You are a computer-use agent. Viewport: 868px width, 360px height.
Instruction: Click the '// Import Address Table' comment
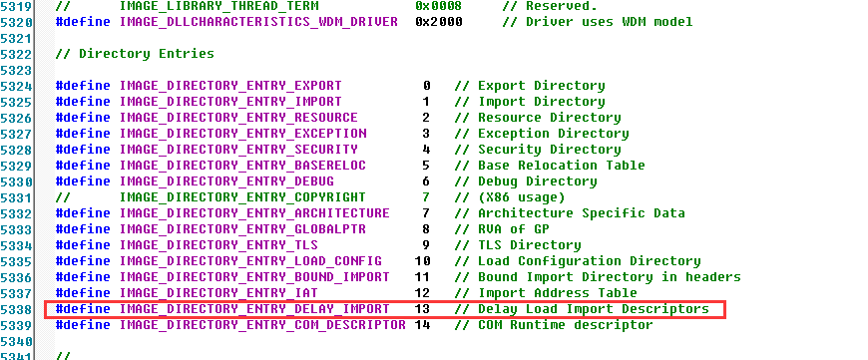click(546, 293)
